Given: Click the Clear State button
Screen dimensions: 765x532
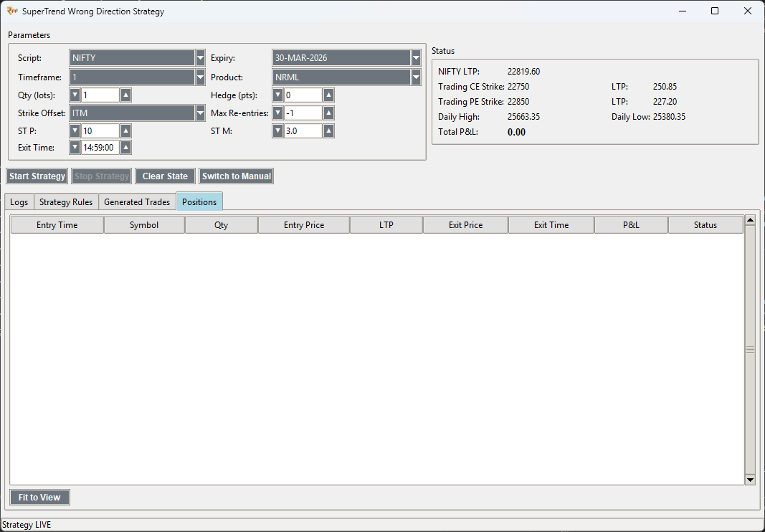Looking at the screenshot, I should [x=165, y=176].
